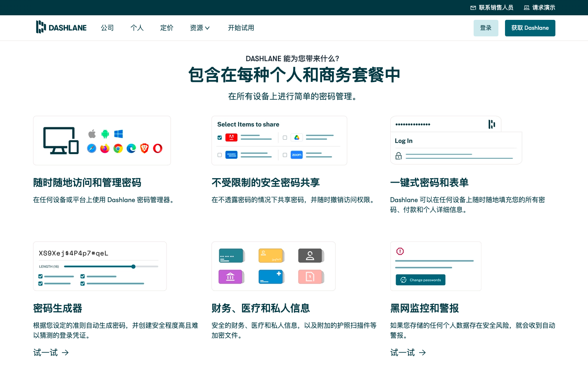Image resolution: width=588 pixels, height=372 pixels.
Task: Click the 个人 navigation item
Action: 137,28
